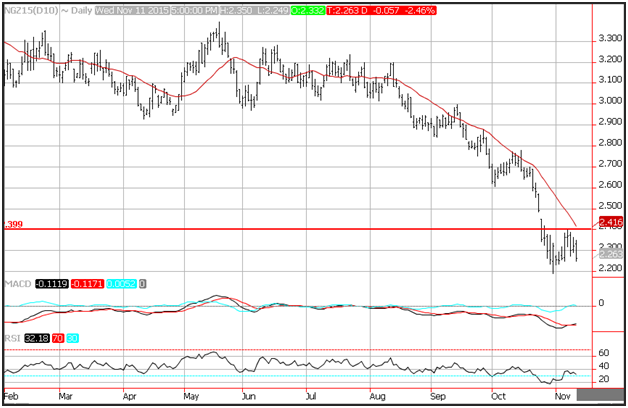Open the Daily timeframe selector
This screenshot has width=628, height=408.
click(78, 10)
